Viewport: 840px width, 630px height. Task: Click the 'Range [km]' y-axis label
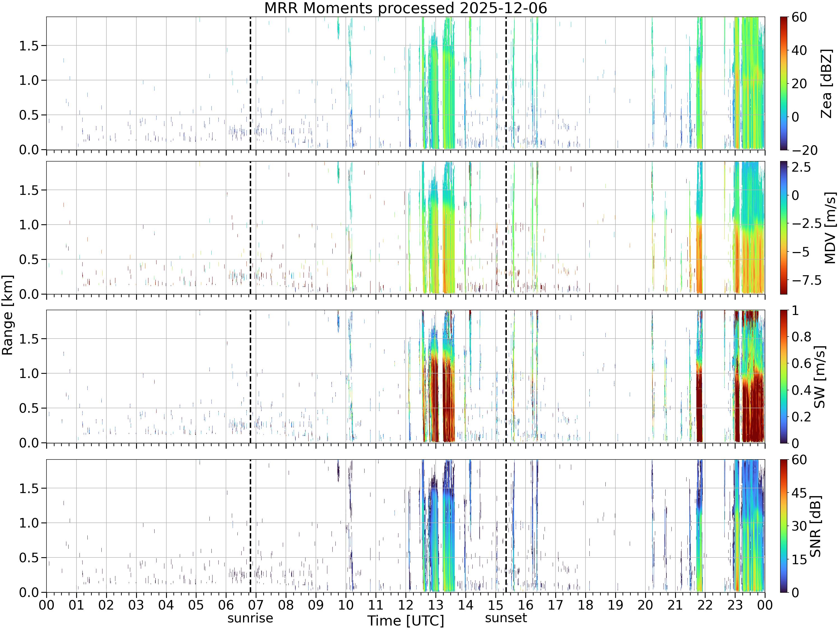[7, 315]
